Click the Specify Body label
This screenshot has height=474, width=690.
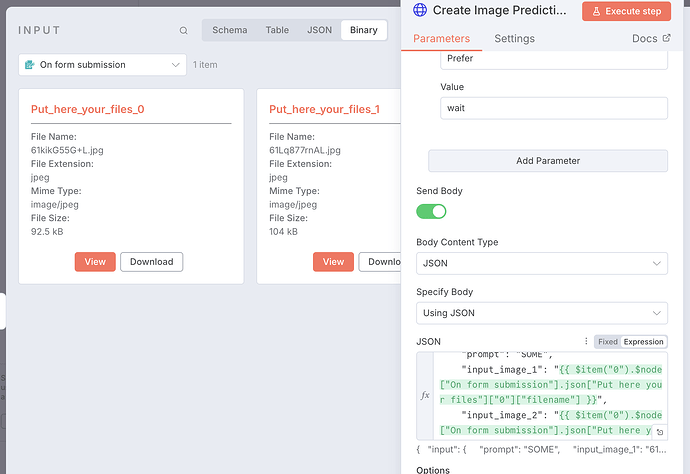pyautogui.click(x=444, y=292)
